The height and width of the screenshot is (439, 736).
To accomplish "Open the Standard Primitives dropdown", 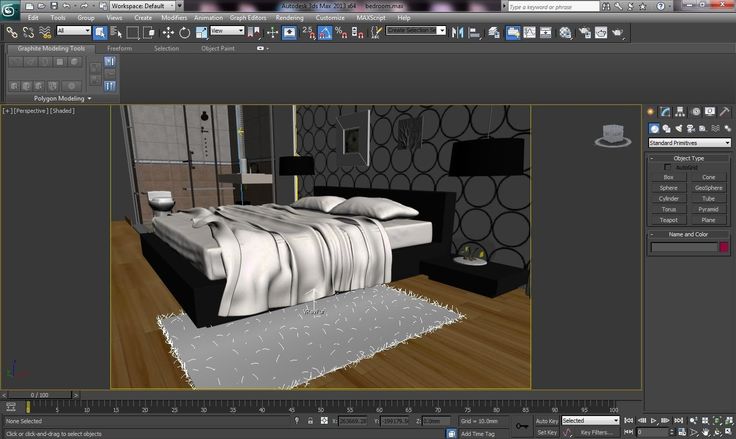I will [x=689, y=143].
